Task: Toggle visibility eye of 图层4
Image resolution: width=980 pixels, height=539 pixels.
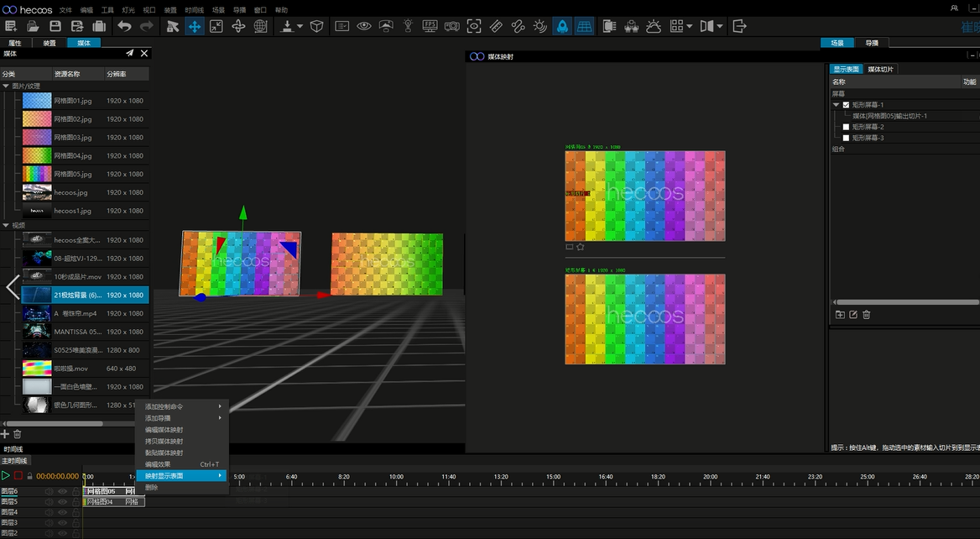Action: point(62,512)
